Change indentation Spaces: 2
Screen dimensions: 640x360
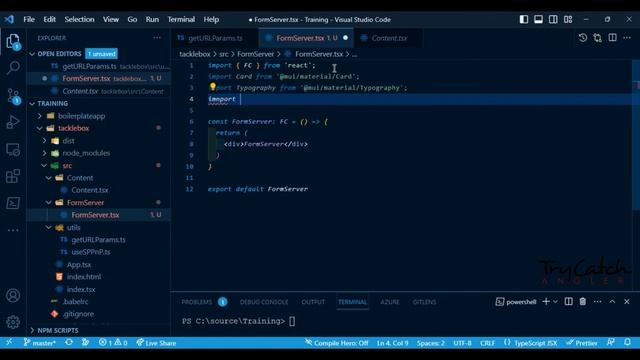pos(431,343)
